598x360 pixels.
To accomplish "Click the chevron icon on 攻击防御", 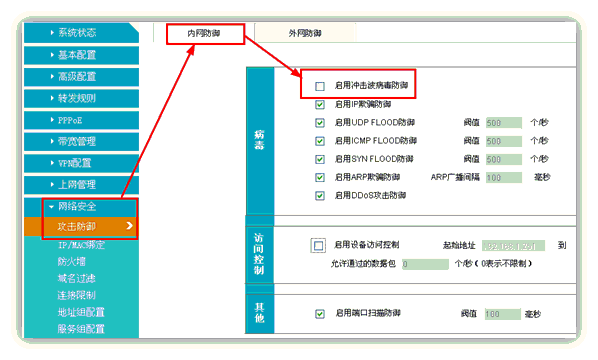I will point(130,226).
